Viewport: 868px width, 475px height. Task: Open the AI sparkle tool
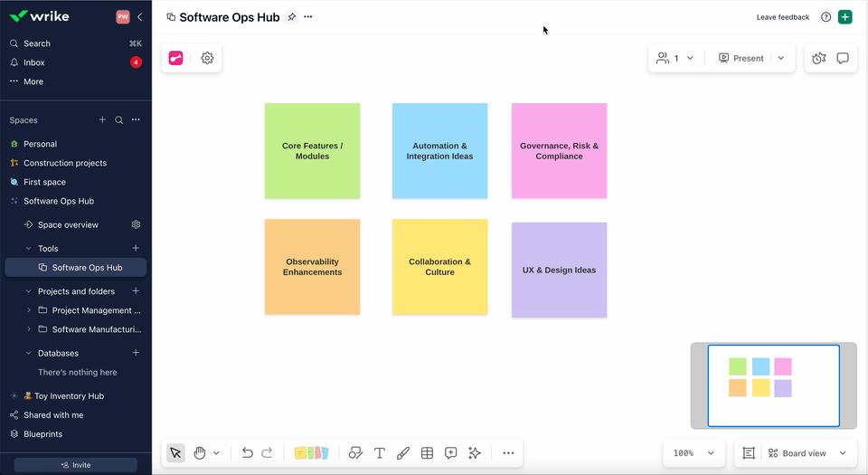coord(475,453)
